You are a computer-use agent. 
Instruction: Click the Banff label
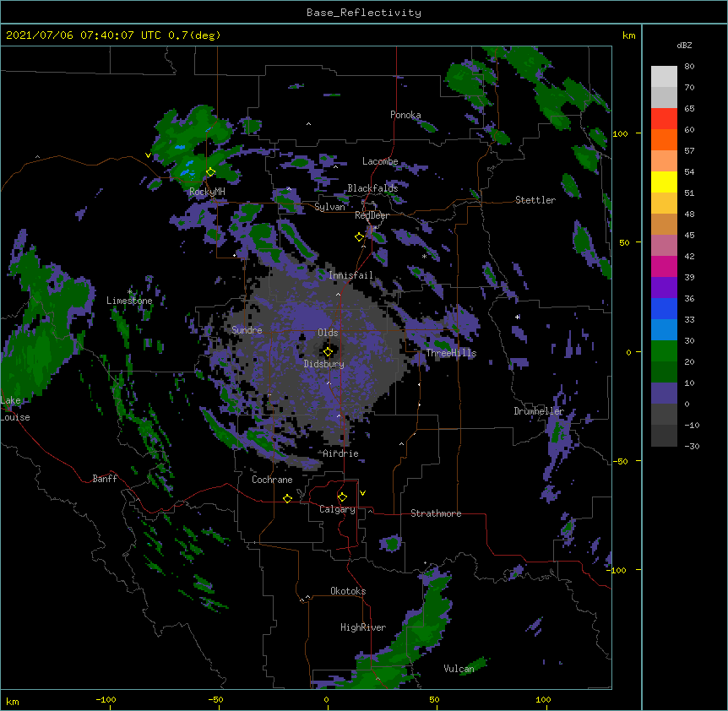pos(105,479)
